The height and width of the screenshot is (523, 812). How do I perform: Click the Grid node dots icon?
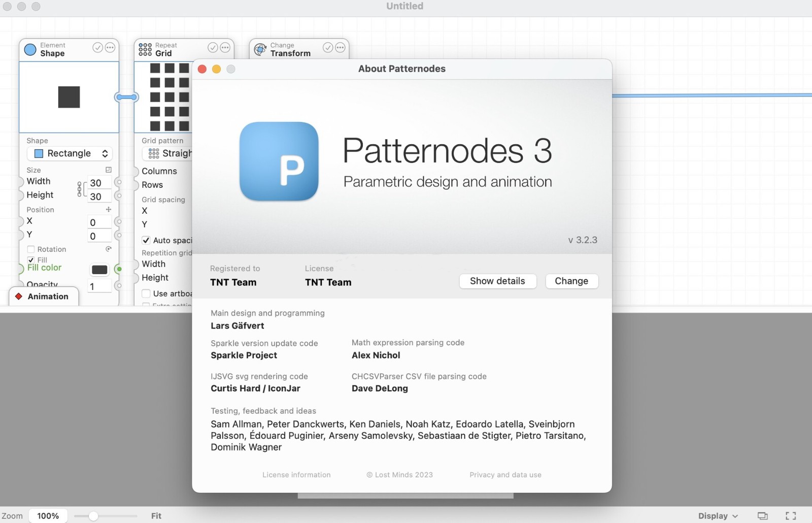(145, 49)
